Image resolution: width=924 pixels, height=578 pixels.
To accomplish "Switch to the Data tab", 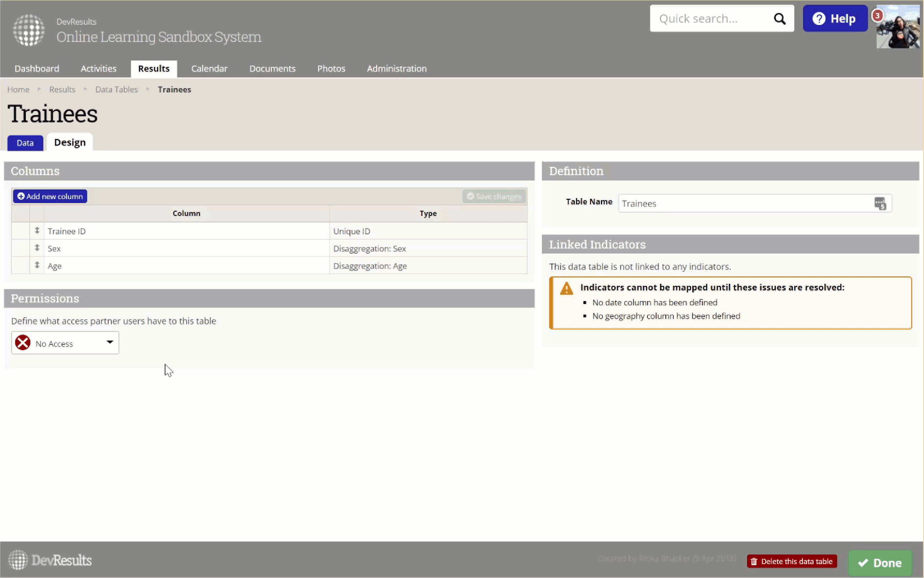I will [x=25, y=143].
